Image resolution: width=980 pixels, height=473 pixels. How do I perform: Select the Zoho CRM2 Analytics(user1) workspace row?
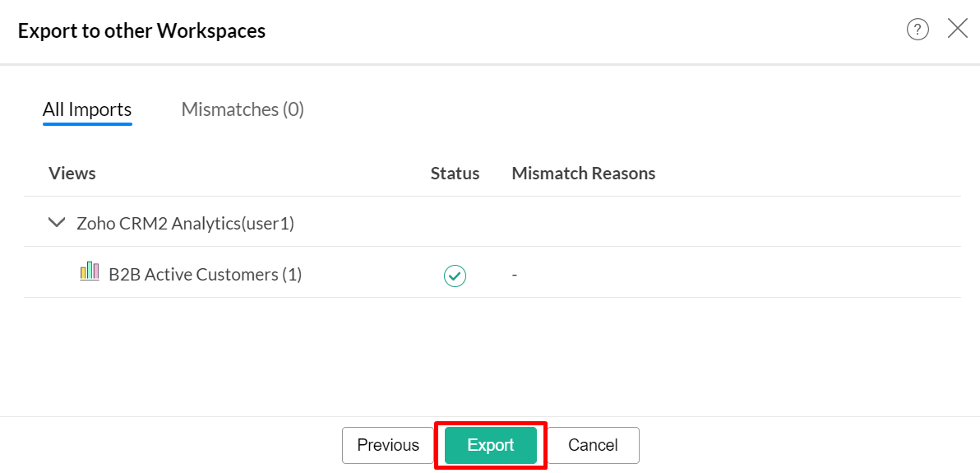click(185, 223)
